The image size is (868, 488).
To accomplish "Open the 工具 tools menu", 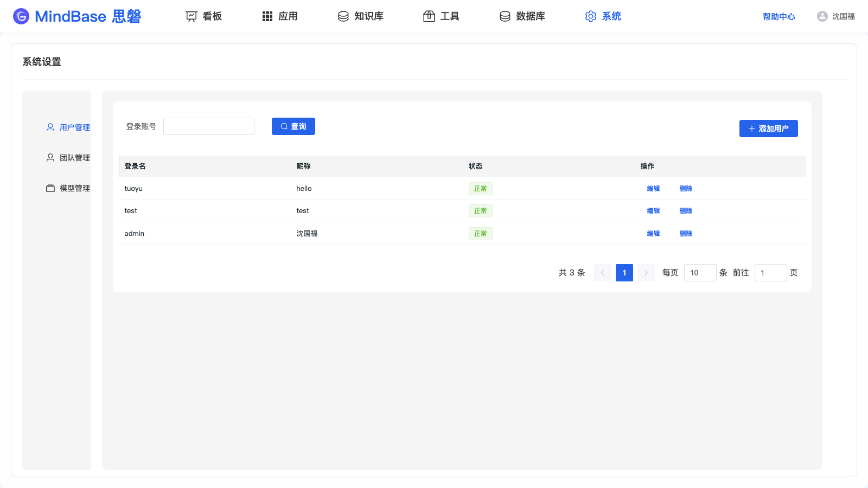I will pos(441,16).
